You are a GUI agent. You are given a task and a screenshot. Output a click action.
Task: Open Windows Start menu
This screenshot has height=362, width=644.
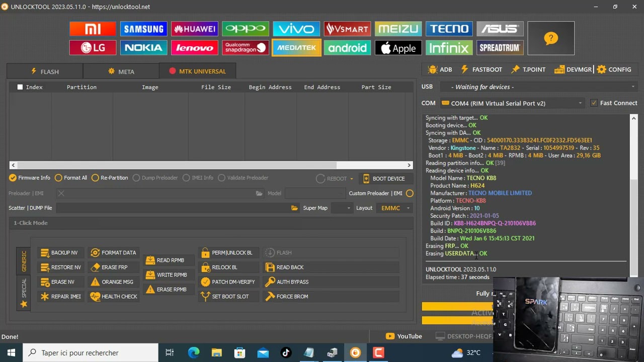point(11,353)
